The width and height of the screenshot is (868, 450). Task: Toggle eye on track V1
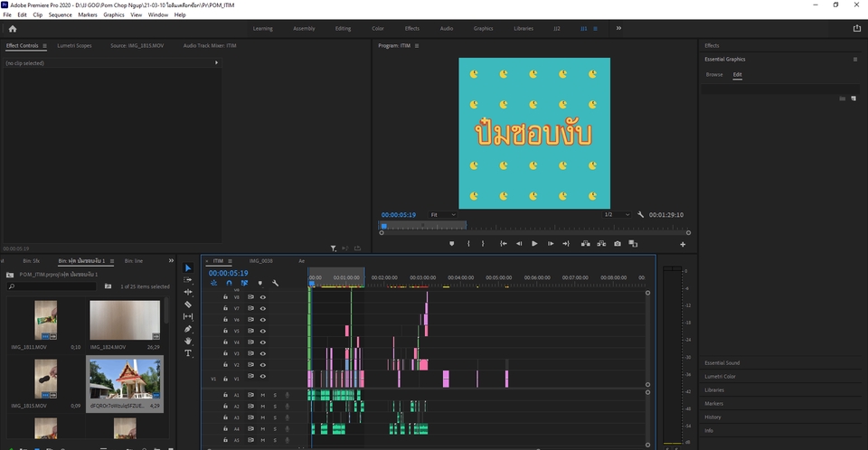tap(263, 377)
